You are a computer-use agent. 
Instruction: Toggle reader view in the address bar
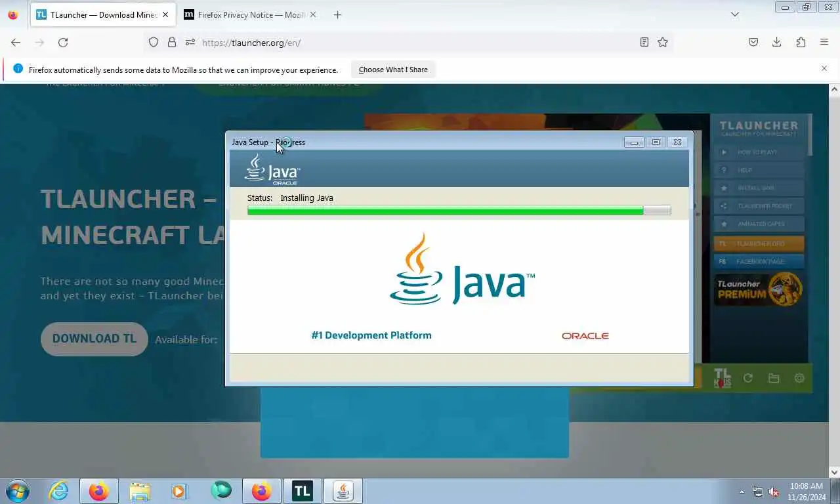pos(644,42)
